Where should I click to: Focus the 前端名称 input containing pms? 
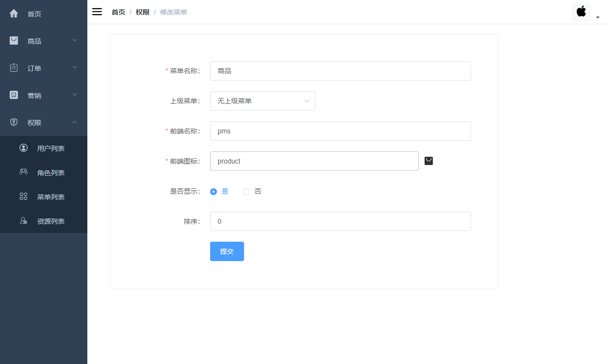pyautogui.click(x=341, y=131)
